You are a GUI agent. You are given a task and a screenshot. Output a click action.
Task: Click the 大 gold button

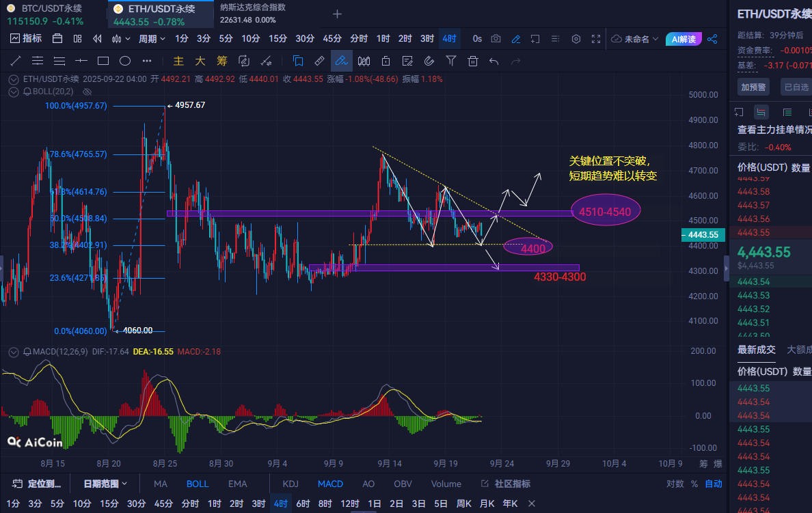200,61
